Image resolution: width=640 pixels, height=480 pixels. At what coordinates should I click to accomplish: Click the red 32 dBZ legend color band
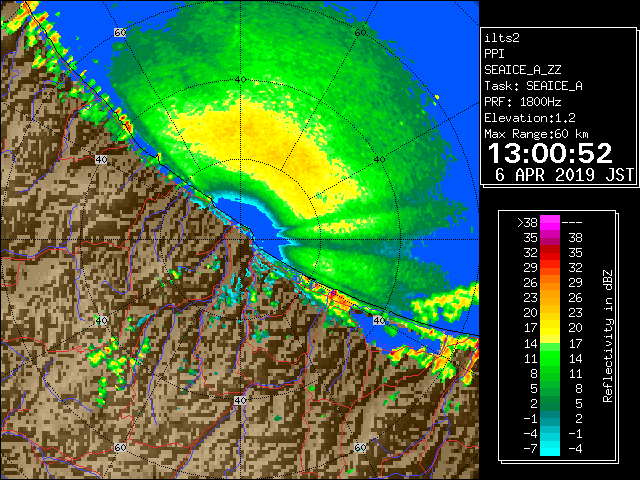tap(550, 253)
